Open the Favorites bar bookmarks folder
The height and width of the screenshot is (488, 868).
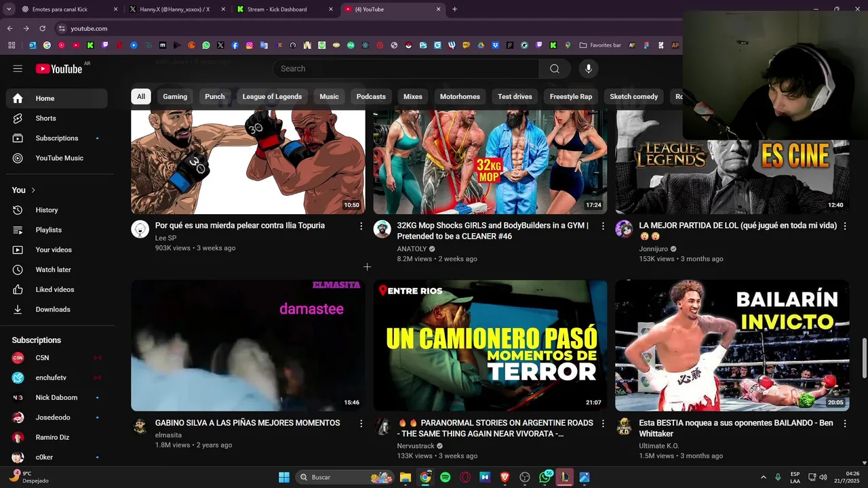tap(600, 45)
